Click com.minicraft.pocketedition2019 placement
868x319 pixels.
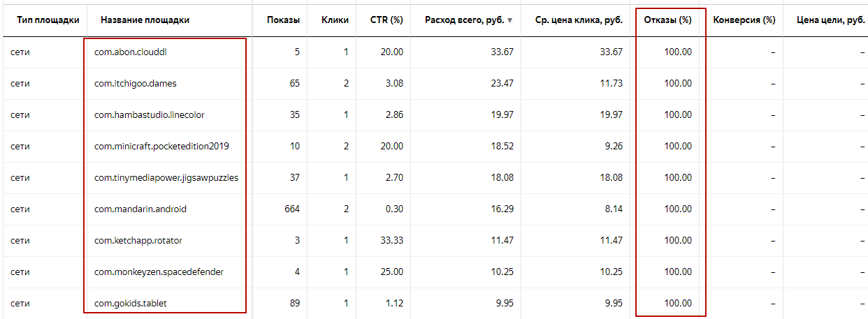point(161,146)
